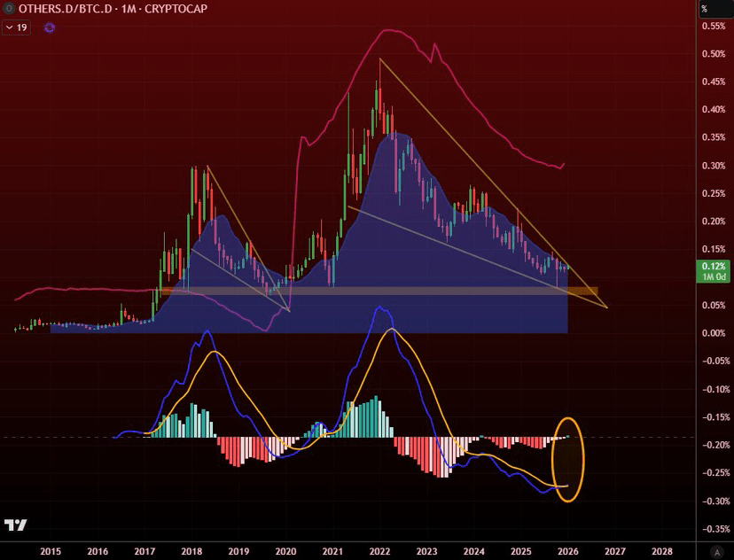The height and width of the screenshot is (560, 734).
Task: Click the green 0.12% current price label
Action: click(714, 266)
